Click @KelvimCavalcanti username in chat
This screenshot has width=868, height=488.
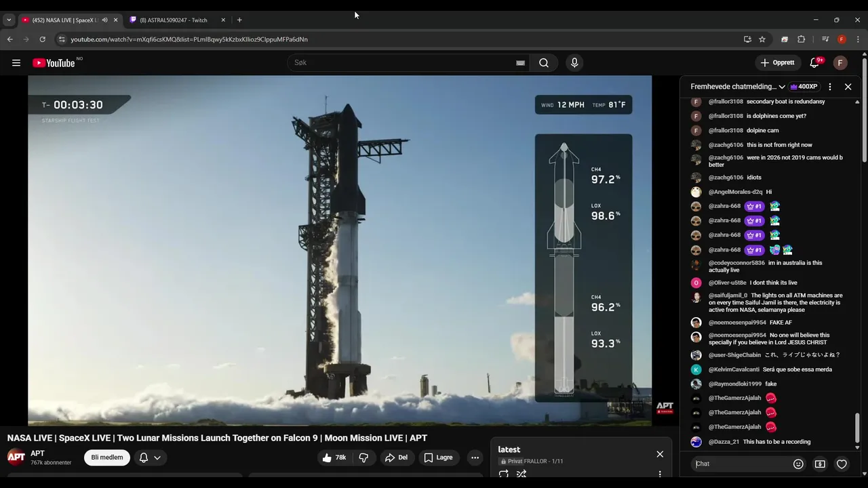734,369
